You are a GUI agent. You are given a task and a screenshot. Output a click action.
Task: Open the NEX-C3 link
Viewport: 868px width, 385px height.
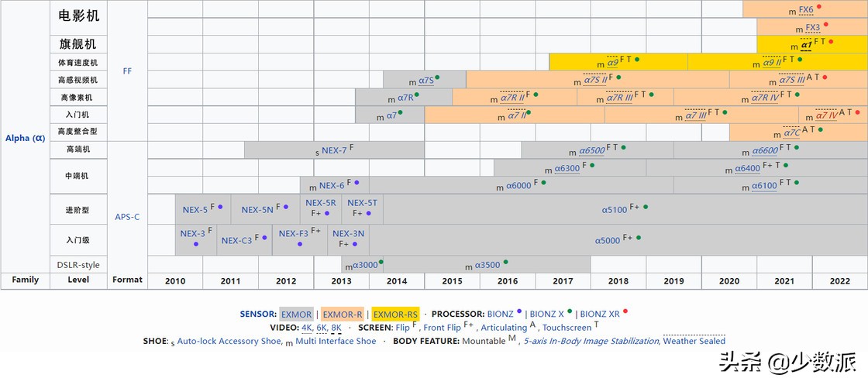(236, 240)
